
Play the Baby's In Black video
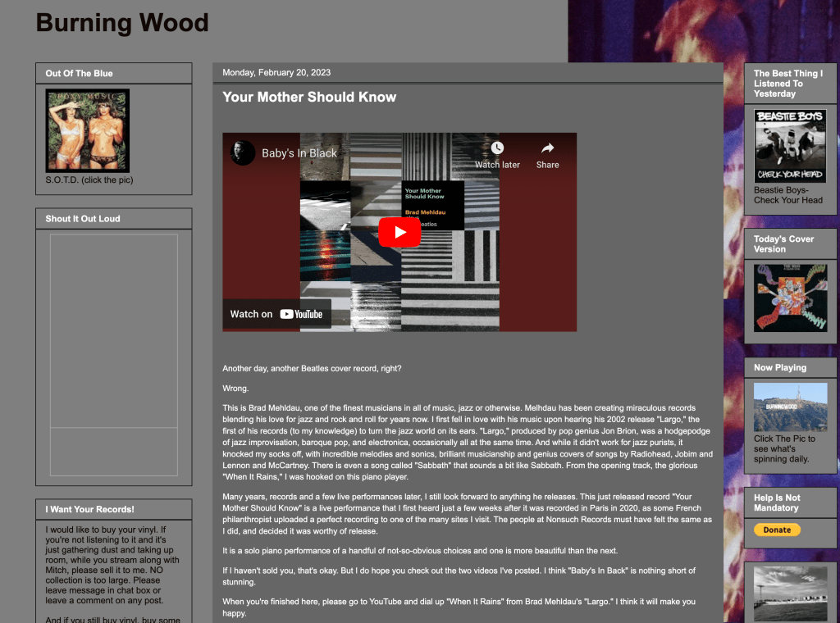(399, 232)
